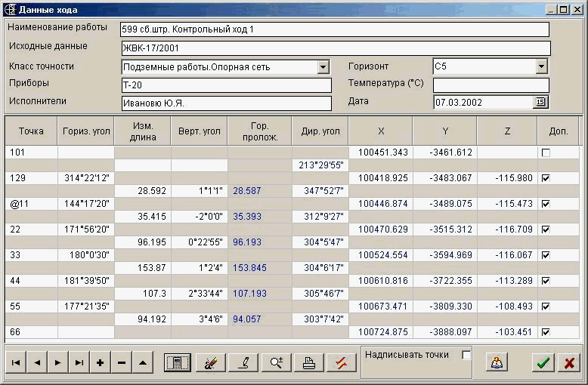Select vertical angle -2°0'0"
588x385 pixels.
[199, 217]
